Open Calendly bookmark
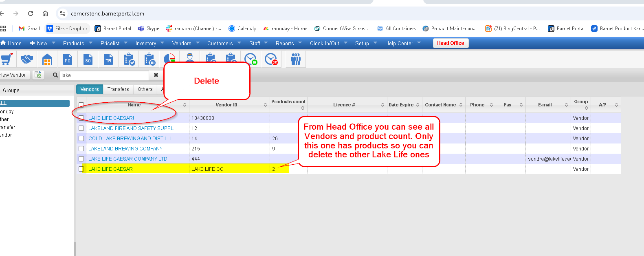644x256 pixels. [242, 29]
